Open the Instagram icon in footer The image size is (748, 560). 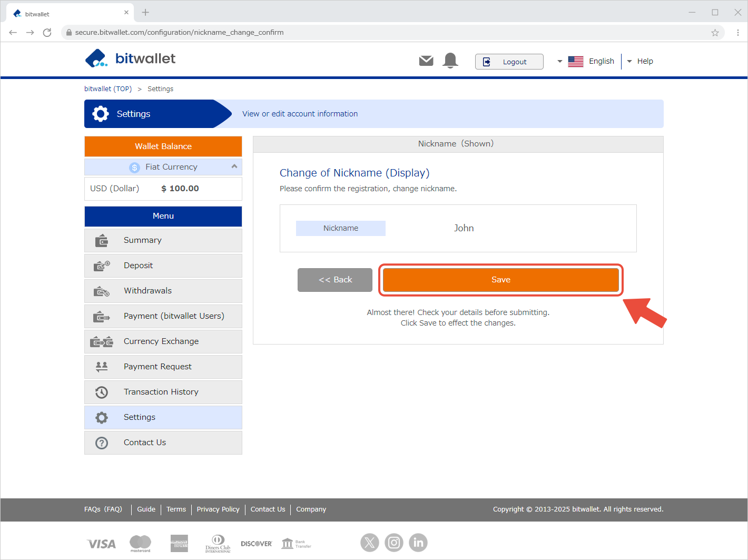[x=394, y=542]
